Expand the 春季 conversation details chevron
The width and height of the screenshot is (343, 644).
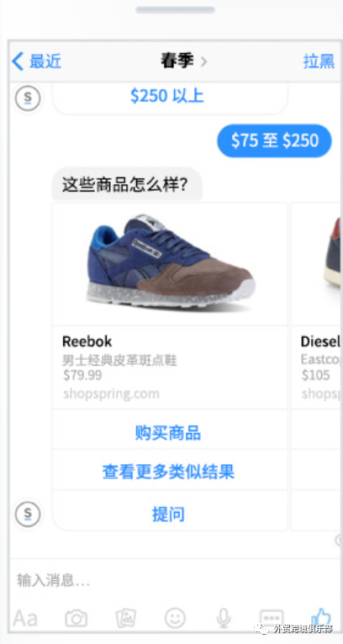tap(203, 62)
